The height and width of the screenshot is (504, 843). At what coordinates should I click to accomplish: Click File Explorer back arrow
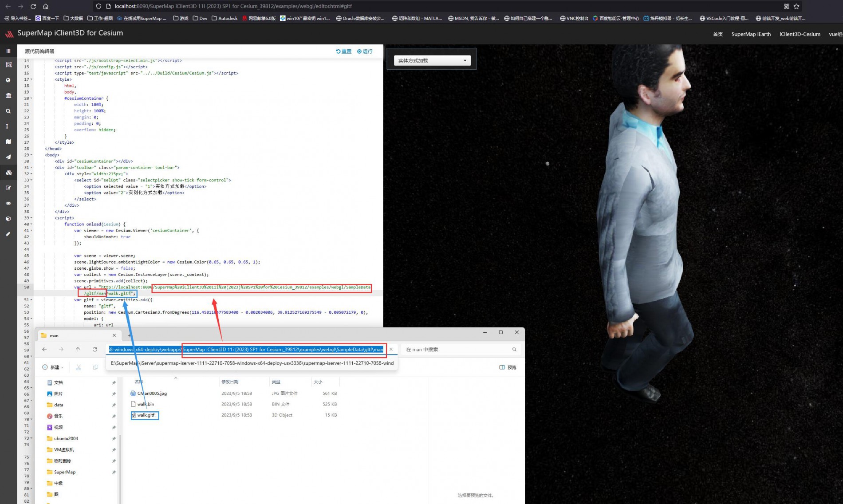(x=44, y=350)
